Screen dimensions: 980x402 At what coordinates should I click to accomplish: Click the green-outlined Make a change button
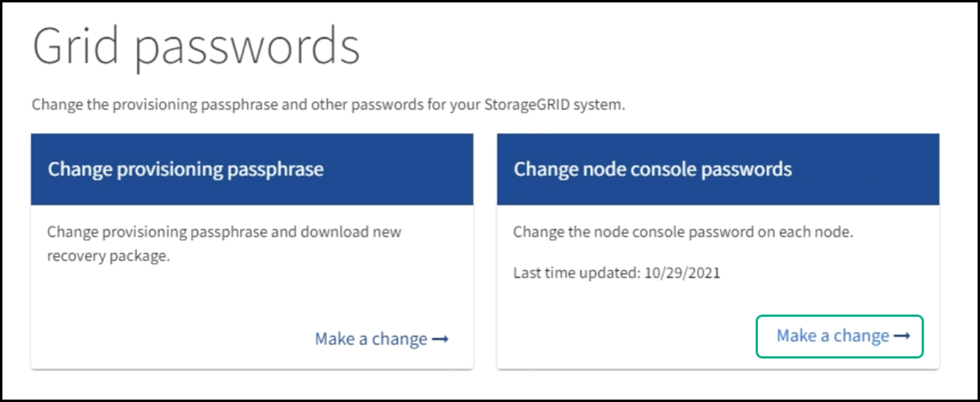[x=840, y=336]
